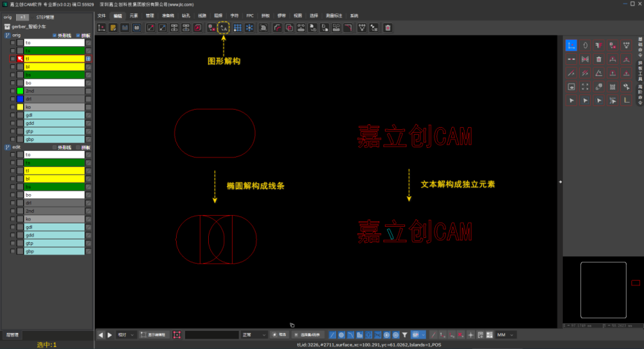Click the empty input field in bottom bar
The height and width of the screenshot is (349, 644).
point(212,335)
